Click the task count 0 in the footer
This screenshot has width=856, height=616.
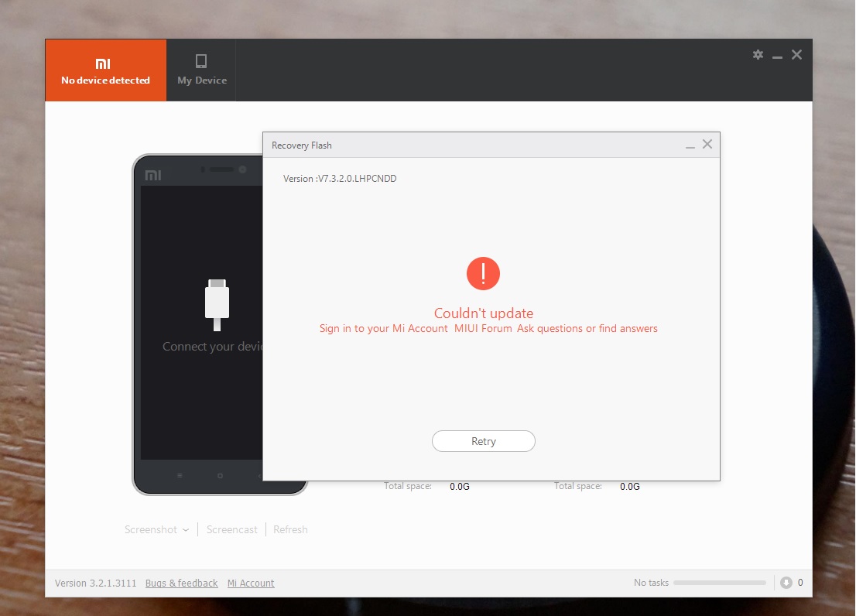click(800, 582)
